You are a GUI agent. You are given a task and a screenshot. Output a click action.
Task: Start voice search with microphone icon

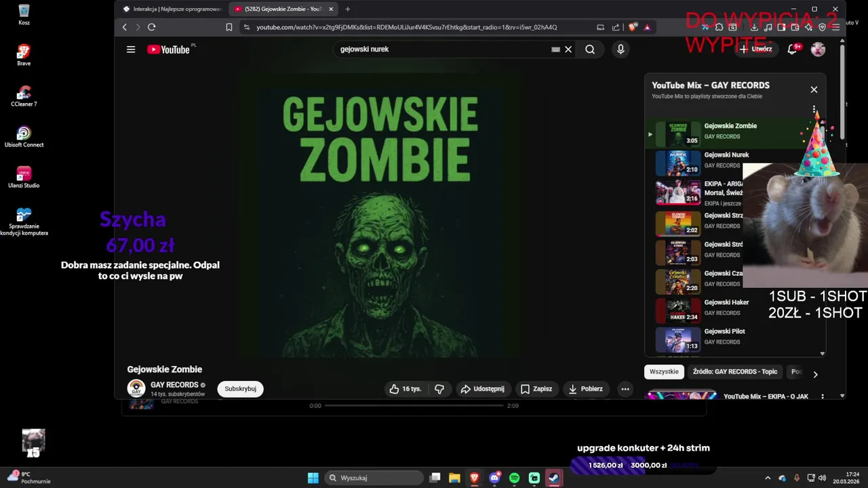[620, 49]
